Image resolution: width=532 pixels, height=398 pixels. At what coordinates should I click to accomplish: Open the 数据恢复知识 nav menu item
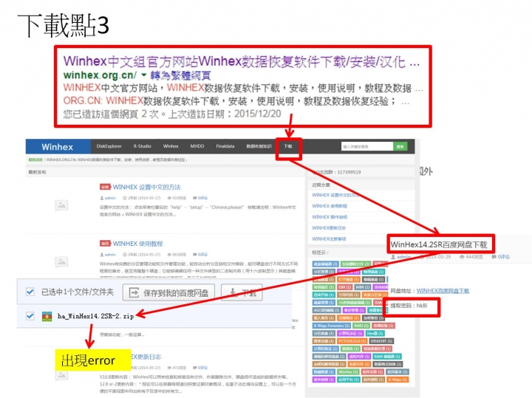click(259, 146)
